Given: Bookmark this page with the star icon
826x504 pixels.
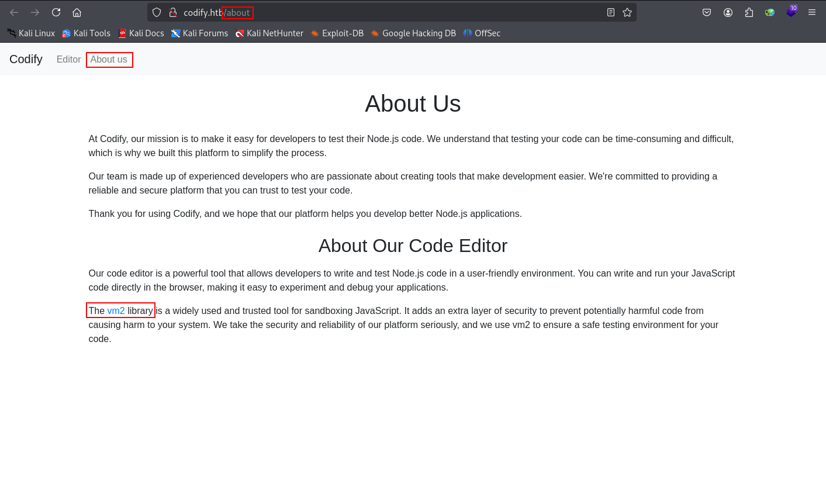Looking at the screenshot, I should coord(627,12).
